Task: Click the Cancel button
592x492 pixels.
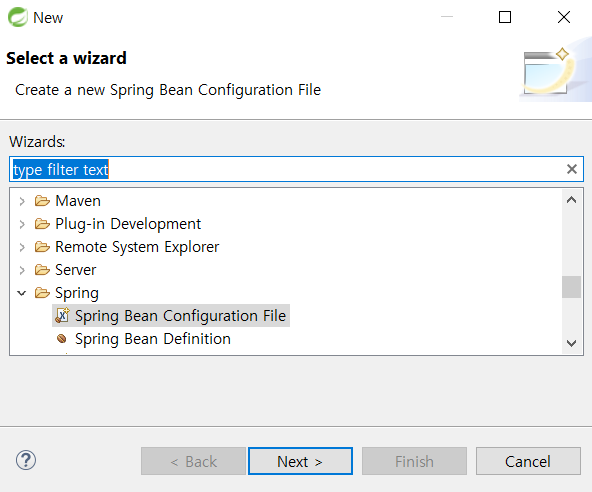Action: click(528, 461)
